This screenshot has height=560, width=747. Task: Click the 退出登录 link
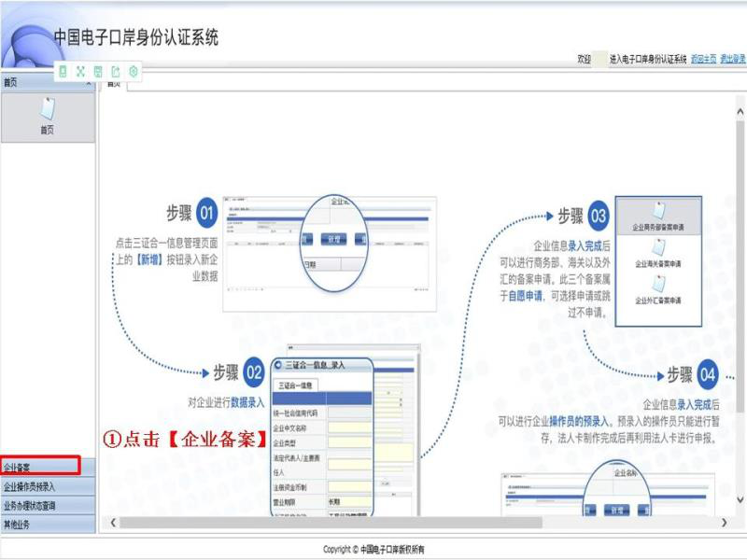[733, 59]
